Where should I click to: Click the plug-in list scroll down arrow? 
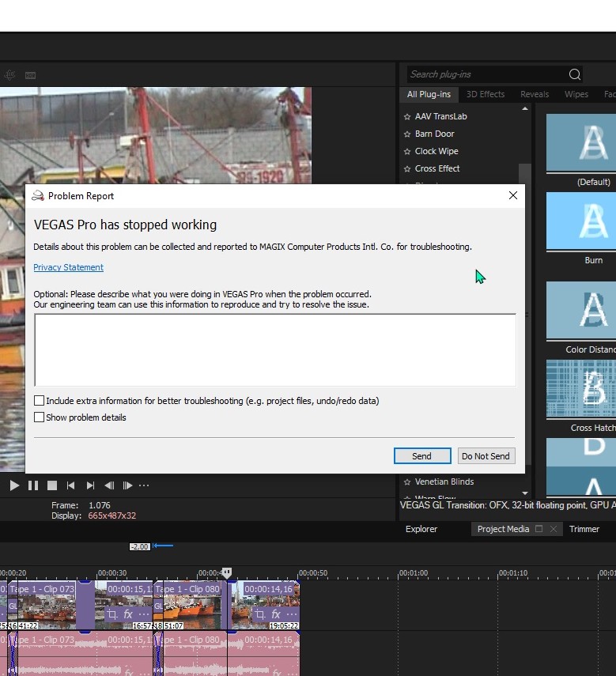point(524,493)
